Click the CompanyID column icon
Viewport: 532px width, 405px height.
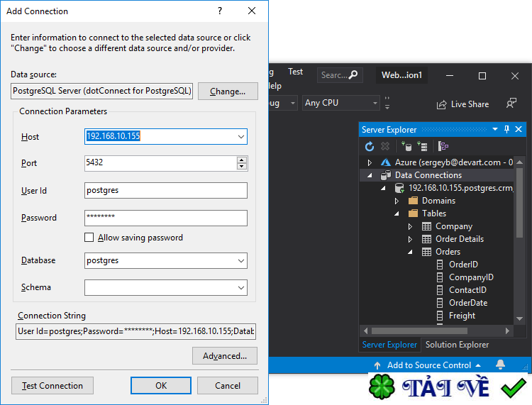tap(440, 277)
